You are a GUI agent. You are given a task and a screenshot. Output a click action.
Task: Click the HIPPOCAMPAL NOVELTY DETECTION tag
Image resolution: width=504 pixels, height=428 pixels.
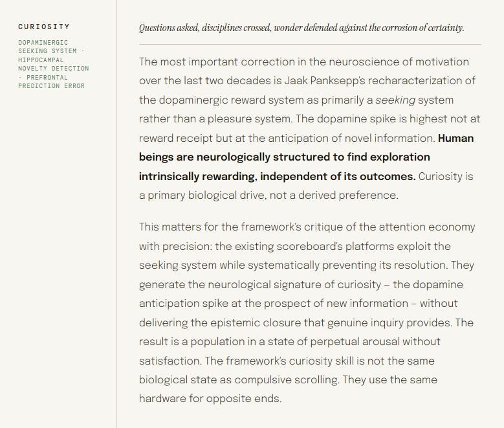click(x=54, y=64)
